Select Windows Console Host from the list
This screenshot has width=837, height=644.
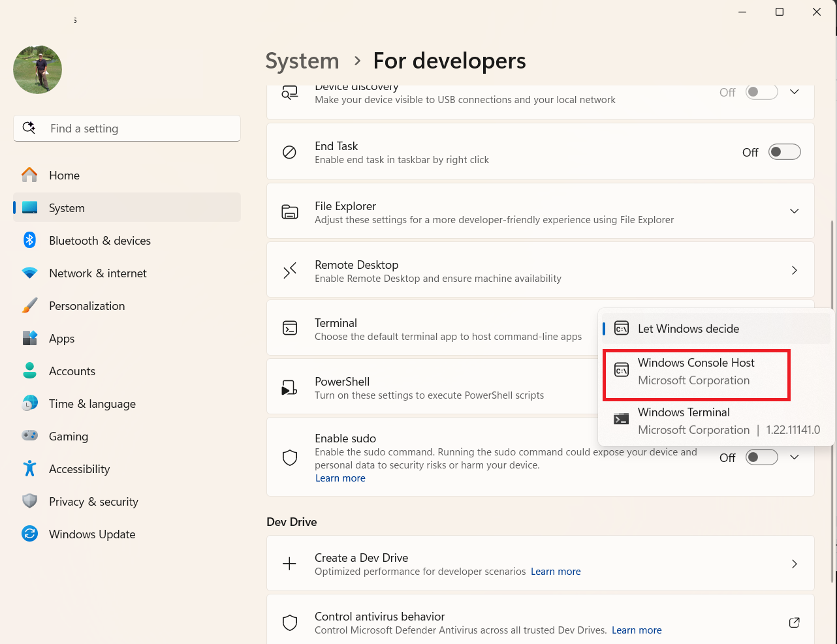696,371
